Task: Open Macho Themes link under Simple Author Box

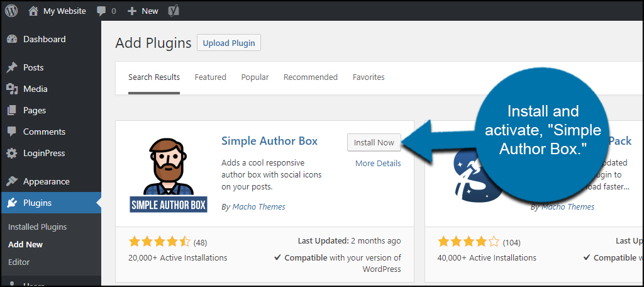Action: pyautogui.click(x=258, y=207)
